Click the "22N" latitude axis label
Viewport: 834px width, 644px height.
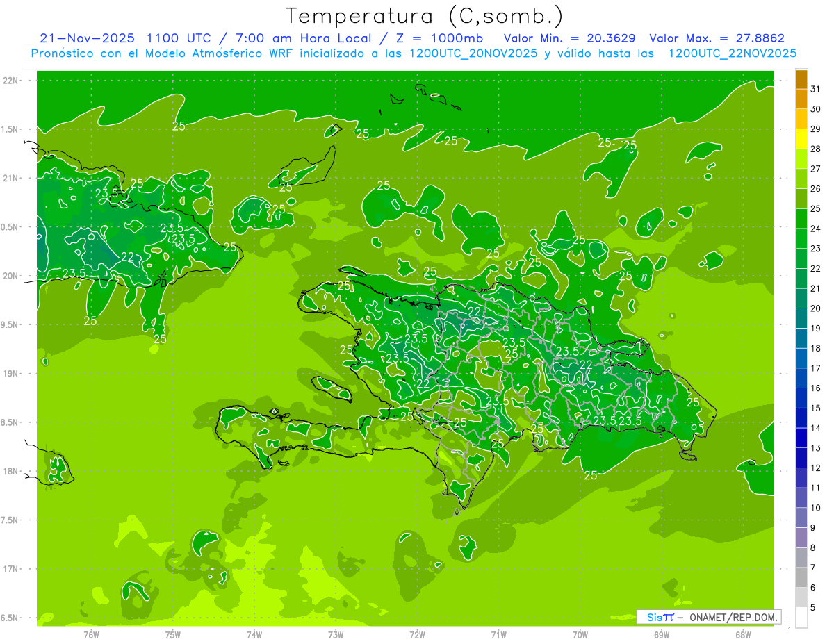point(12,81)
